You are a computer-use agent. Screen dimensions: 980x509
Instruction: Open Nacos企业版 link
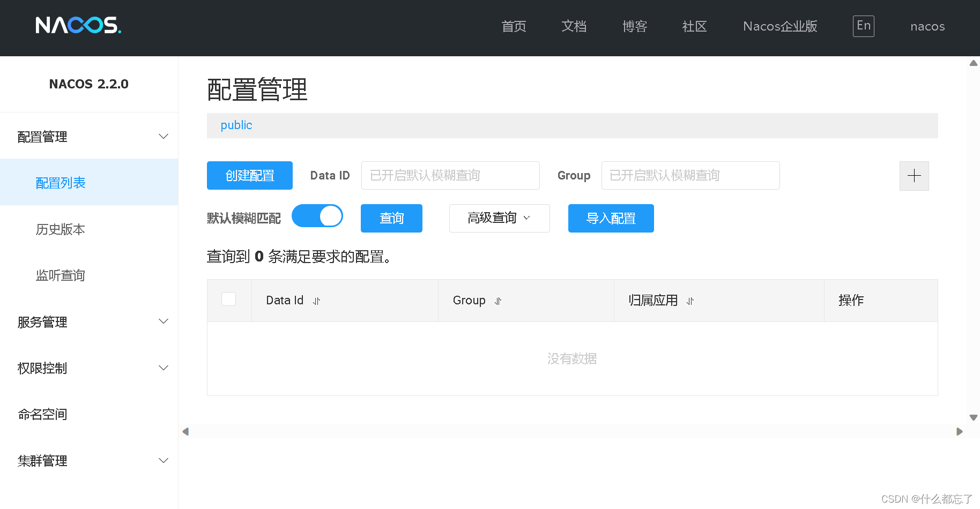tap(780, 26)
